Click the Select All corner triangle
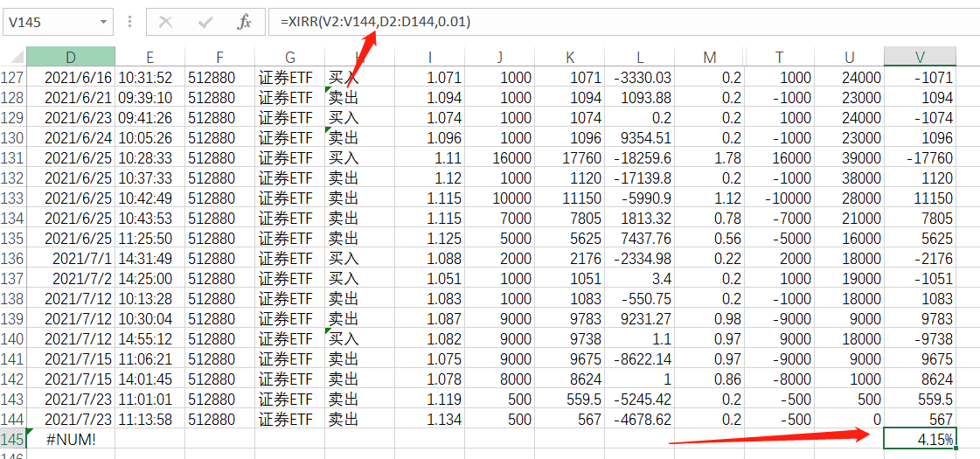This screenshot has width=980, height=459. point(13,57)
